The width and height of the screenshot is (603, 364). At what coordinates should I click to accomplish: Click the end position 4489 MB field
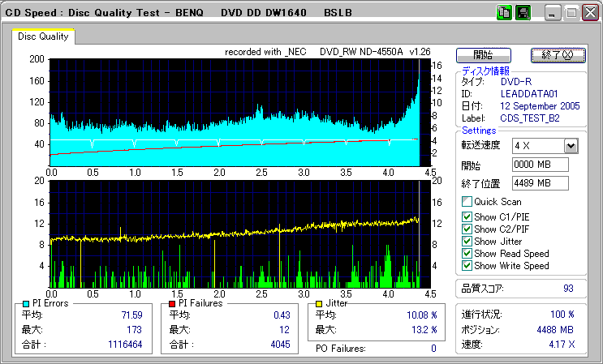(x=541, y=183)
